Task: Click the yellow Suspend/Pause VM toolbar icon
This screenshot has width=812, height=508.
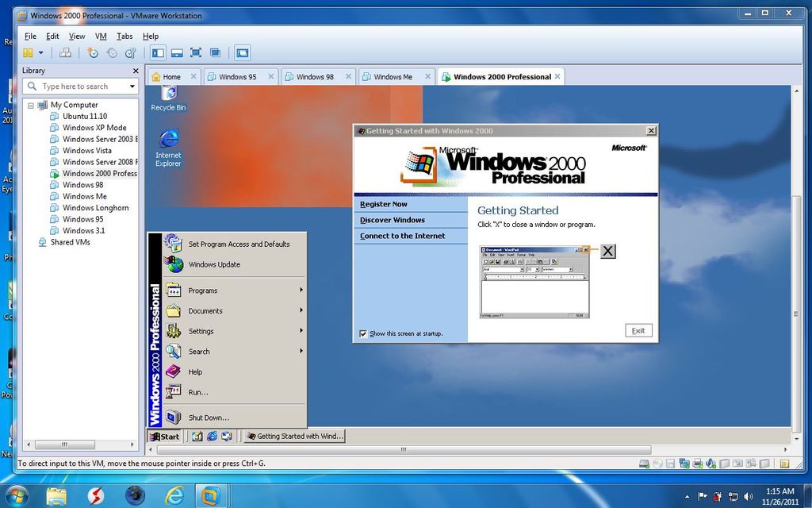Action: pos(28,53)
